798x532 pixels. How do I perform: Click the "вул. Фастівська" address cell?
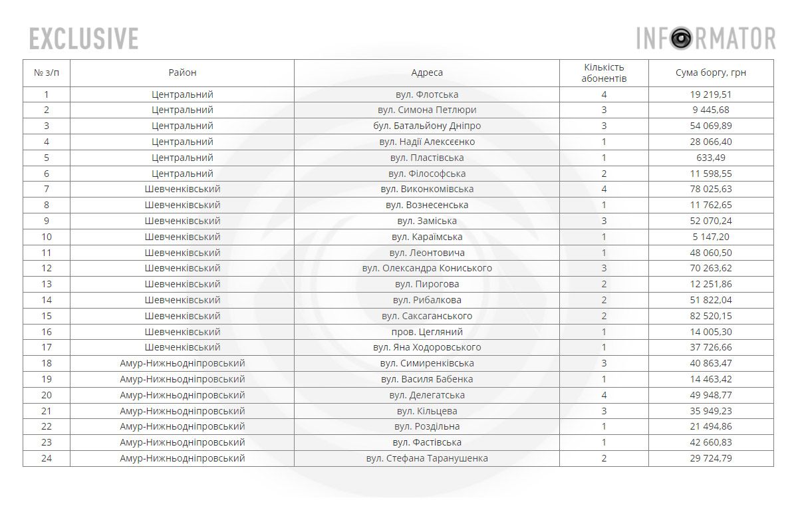coord(427,442)
